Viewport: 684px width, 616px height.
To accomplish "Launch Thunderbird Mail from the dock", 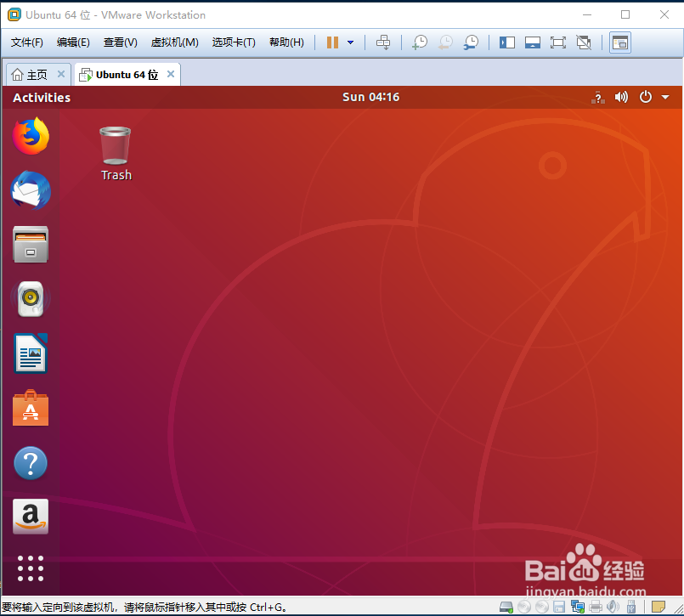I will [x=31, y=190].
